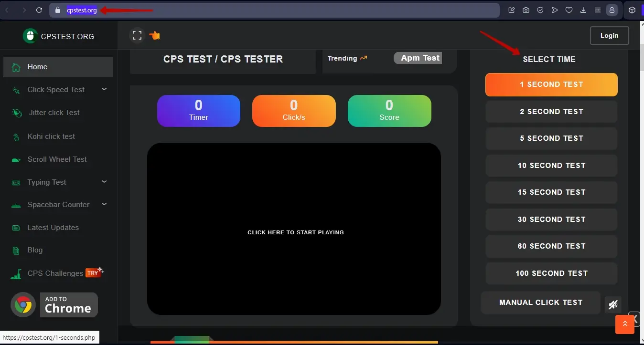The width and height of the screenshot is (644, 345).
Task: Select the 5 SECOND TEST button
Action: [551, 138]
